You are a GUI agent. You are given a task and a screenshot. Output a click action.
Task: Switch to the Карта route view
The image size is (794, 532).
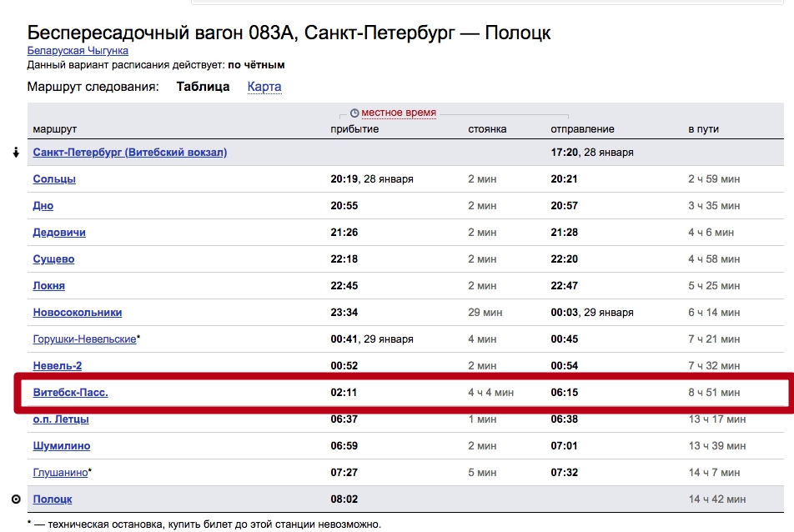point(264,87)
